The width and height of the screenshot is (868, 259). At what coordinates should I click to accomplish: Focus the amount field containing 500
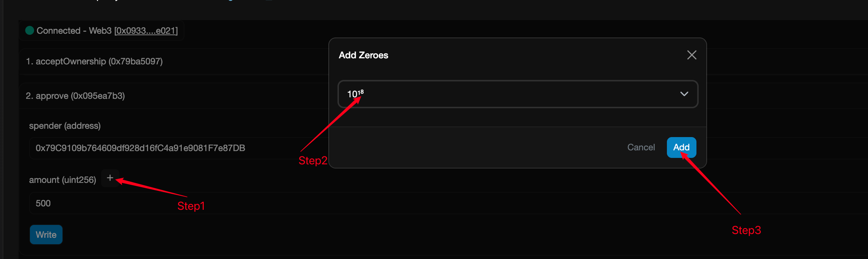(447, 203)
